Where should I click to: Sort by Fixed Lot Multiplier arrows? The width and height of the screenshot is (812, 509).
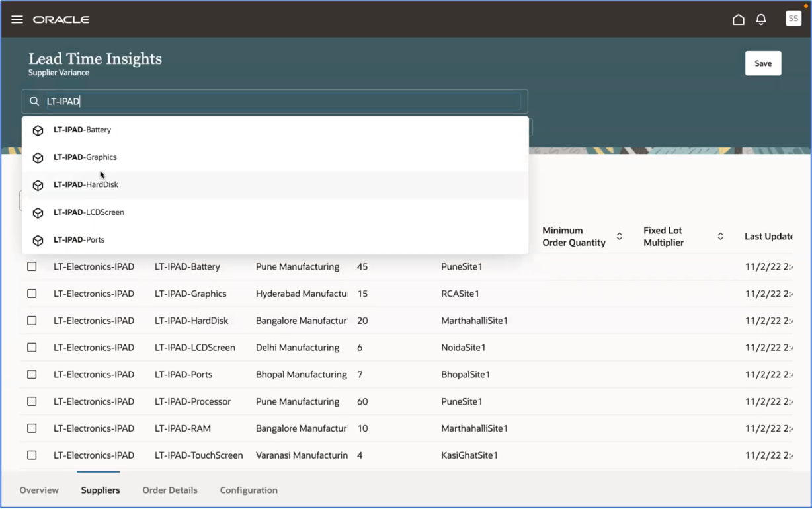[721, 237]
